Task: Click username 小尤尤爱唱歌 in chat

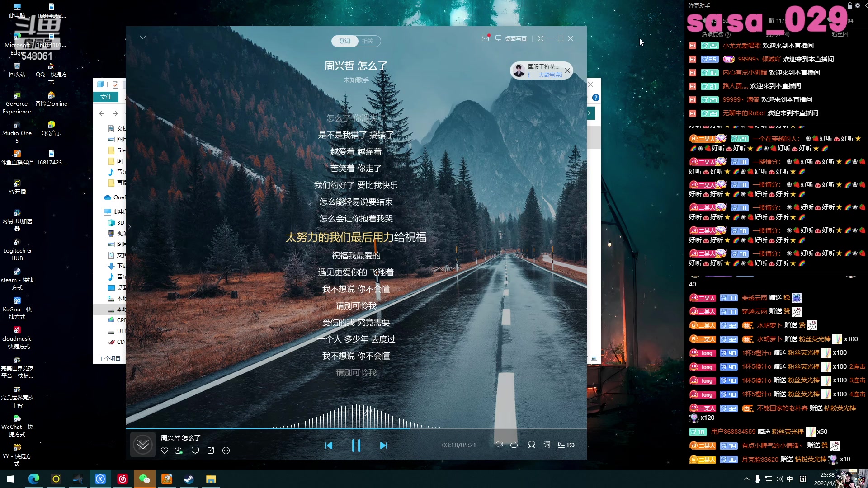Action: (x=741, y=46)
